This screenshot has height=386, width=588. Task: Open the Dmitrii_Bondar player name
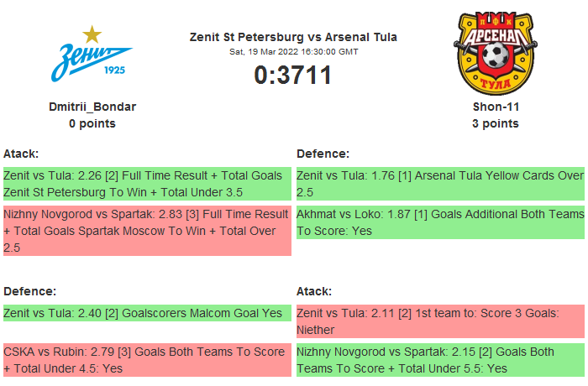pyautogui.click(x=92, y=107)
